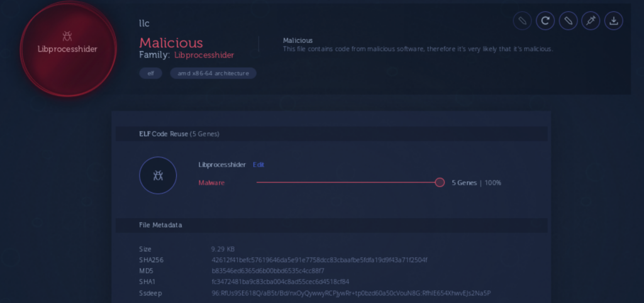Click the 'This file contains code from malicious software' description
This screenshot has height=303, width=644.
pos(418,49)
